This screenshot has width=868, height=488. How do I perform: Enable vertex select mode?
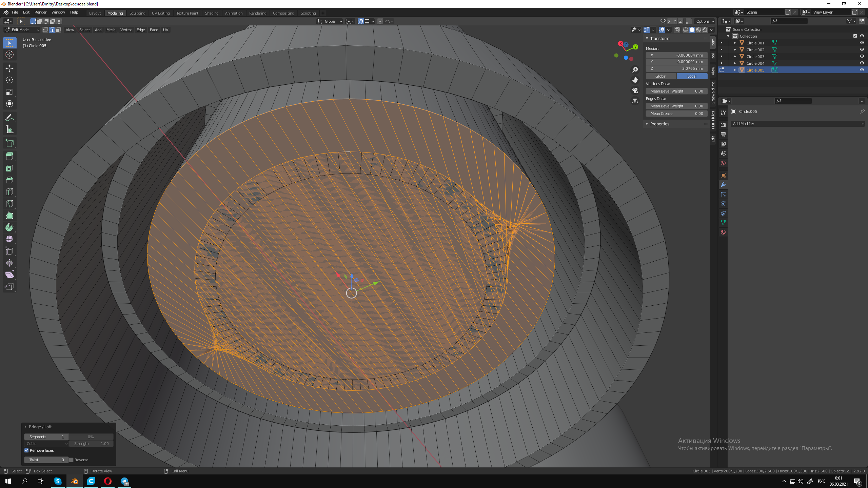[x=45, y=30]
